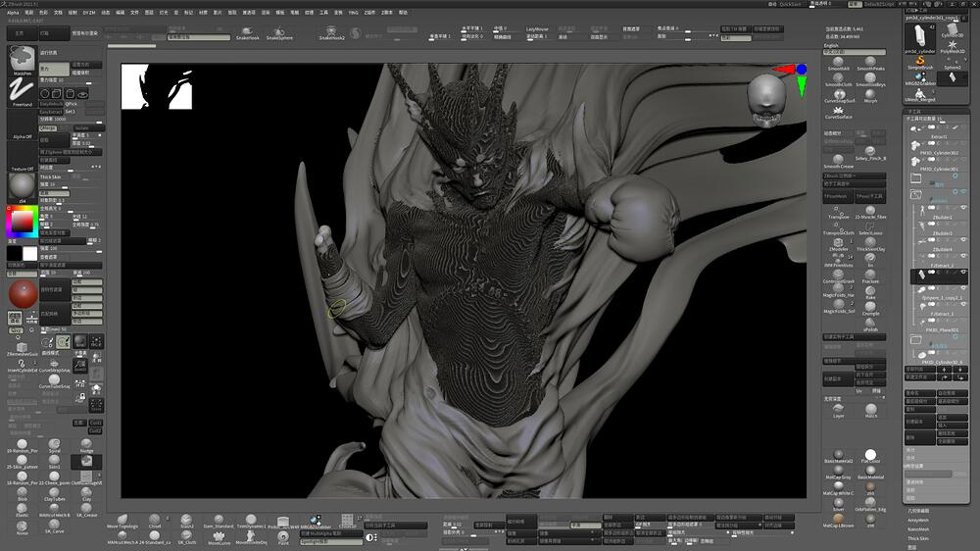980x551 pixels.
Task: Select the MoveCurve brush
Action: point(219,538)
